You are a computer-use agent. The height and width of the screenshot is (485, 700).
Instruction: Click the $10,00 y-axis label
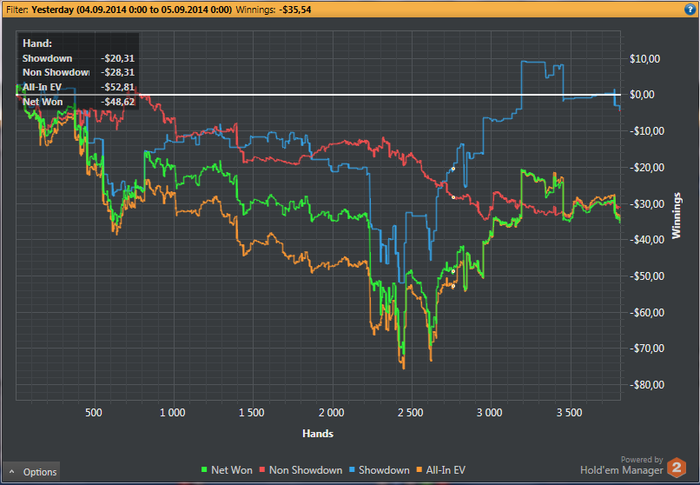(x=645, y=59)
